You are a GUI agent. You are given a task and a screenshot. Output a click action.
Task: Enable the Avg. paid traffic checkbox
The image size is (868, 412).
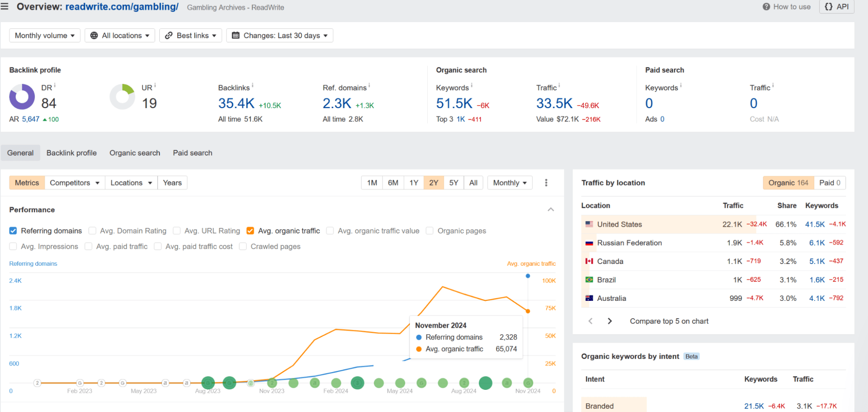(x=89, y=247)
